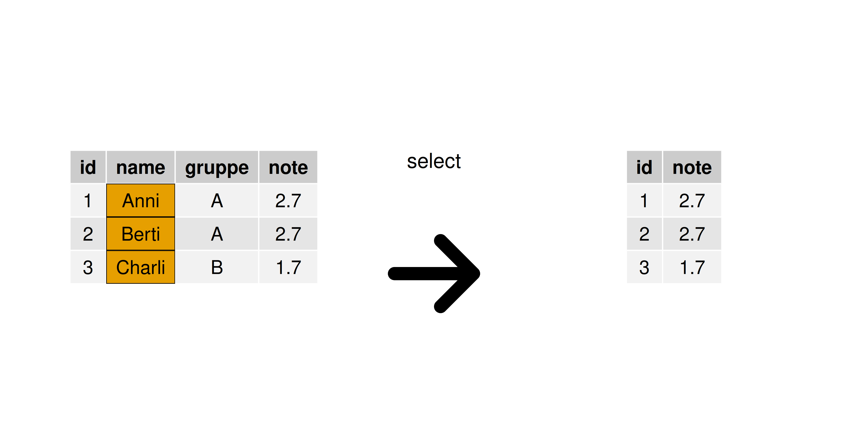
Task: Click the orange 'Charli' cell
Action: (141, 267)
